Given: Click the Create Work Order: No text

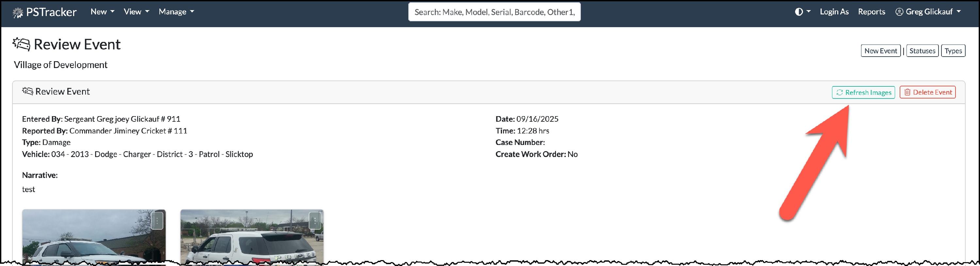Looking at the screenshot, I should (x=536, y=154).
